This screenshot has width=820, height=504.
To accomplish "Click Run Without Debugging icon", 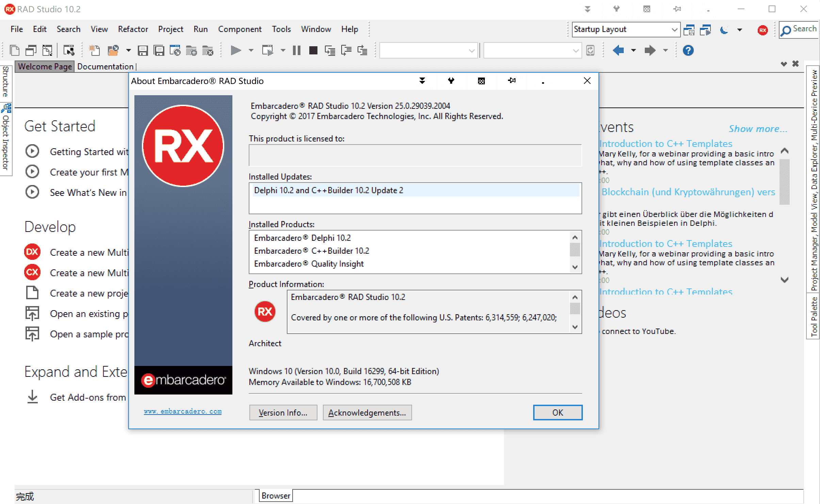I will click(267, 50).
